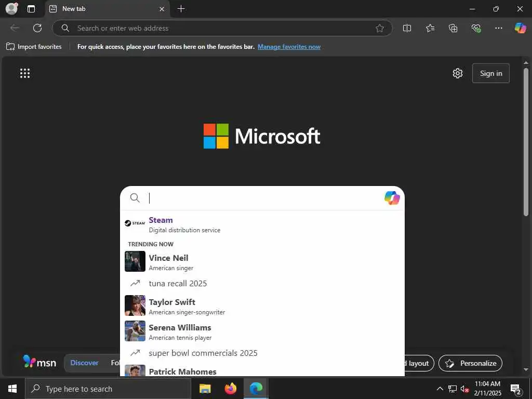The width and height of the screenshot is (532, 399).
Task: Click Import favorites button
Action: (34, 47)
